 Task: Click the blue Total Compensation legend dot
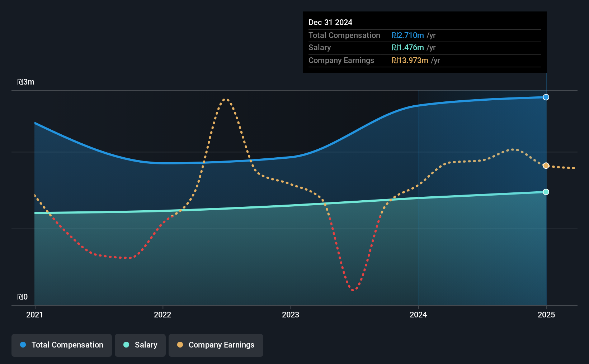click(x=23, y=345)
